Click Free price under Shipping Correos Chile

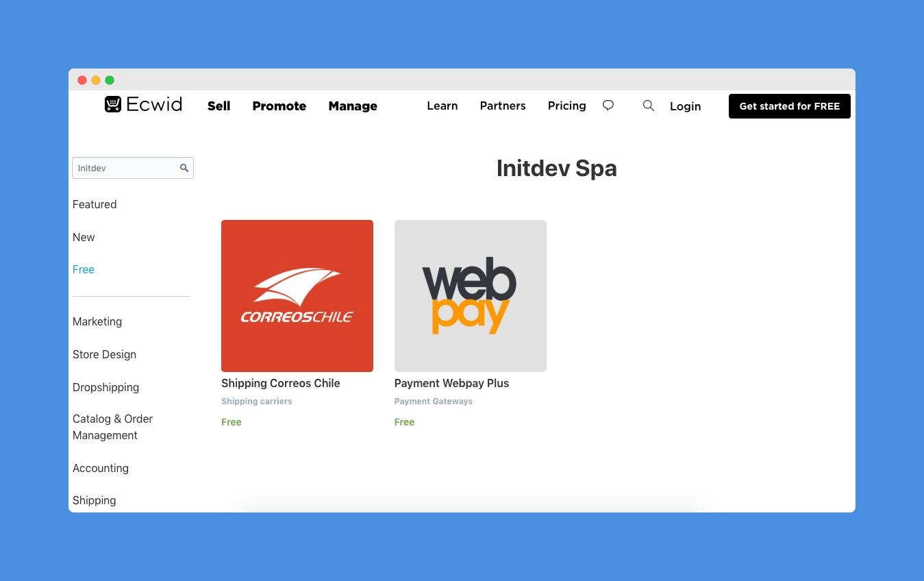coord(232,422)
